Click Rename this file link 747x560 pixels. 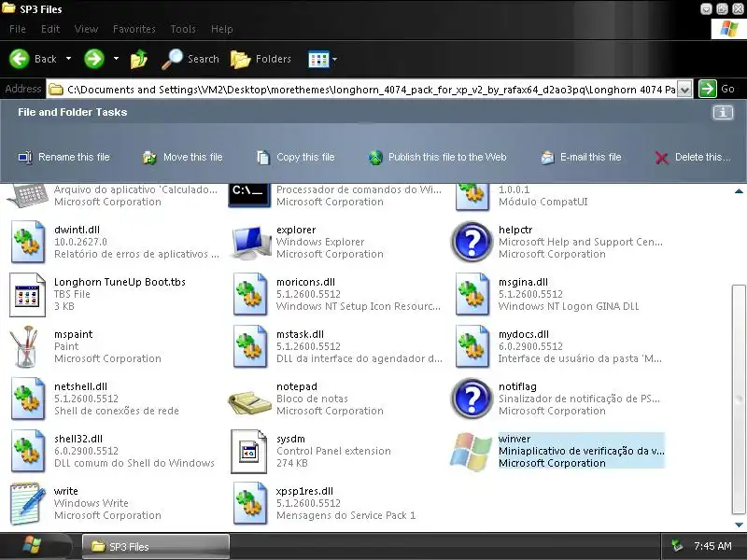click(x=63, y=157)
